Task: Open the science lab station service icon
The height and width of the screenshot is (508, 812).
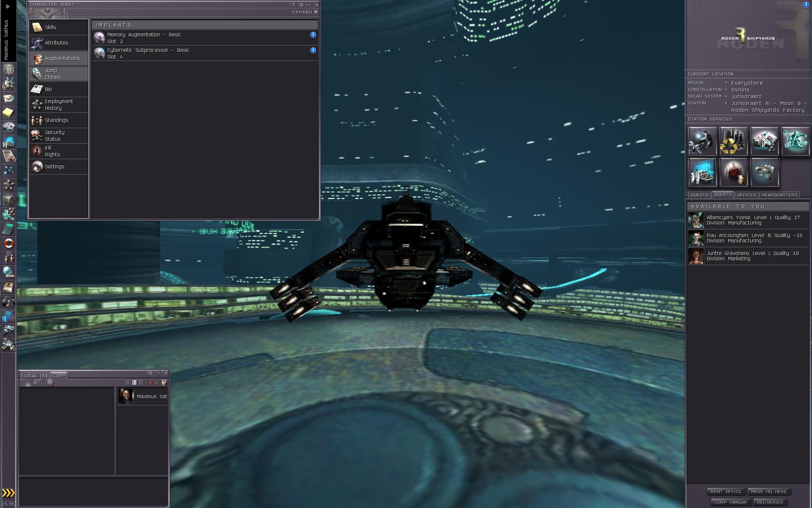Action: (x=702, y=172)
